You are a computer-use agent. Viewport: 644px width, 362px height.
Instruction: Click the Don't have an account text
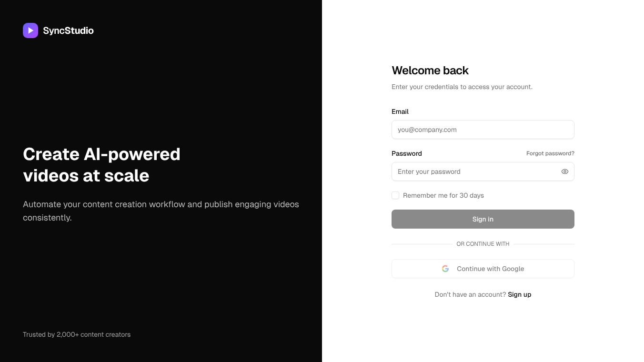point(471,294)
